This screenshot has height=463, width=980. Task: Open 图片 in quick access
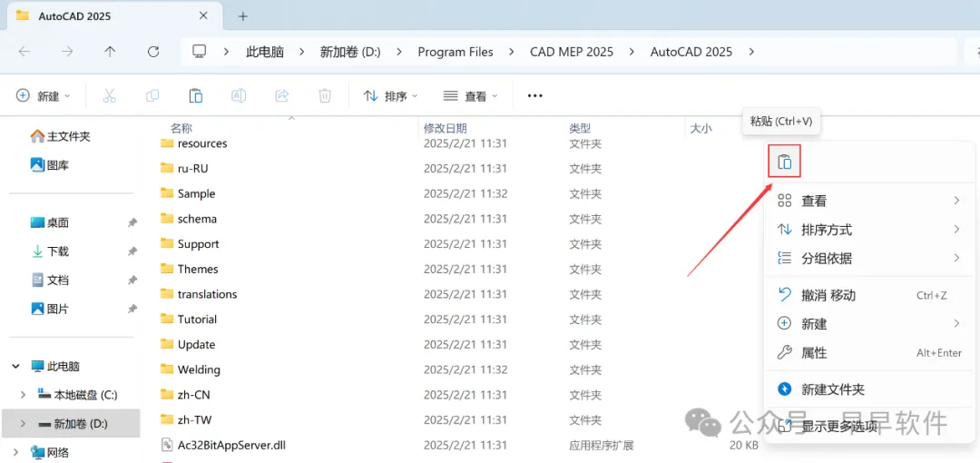[x=50, y=309]
